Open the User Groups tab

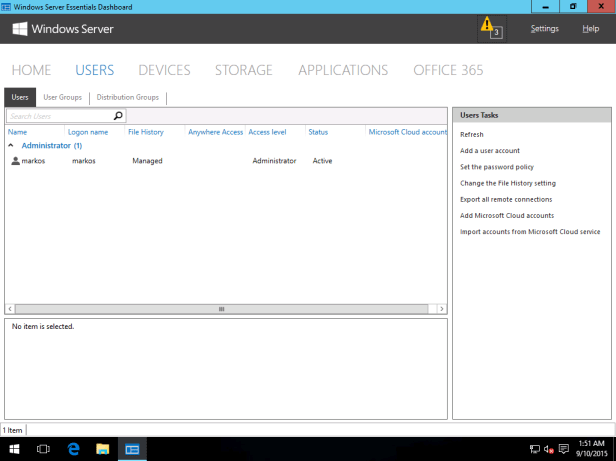62,97
